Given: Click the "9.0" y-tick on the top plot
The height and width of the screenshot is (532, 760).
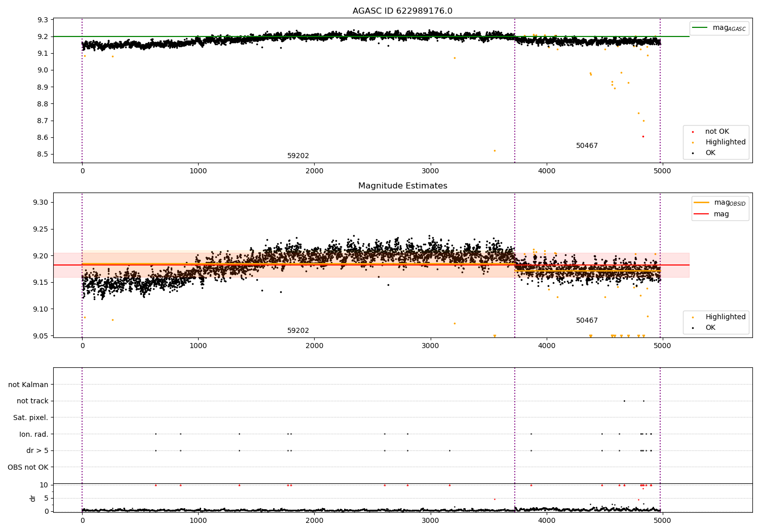Looking at the screenshot, I should point(43,70).
